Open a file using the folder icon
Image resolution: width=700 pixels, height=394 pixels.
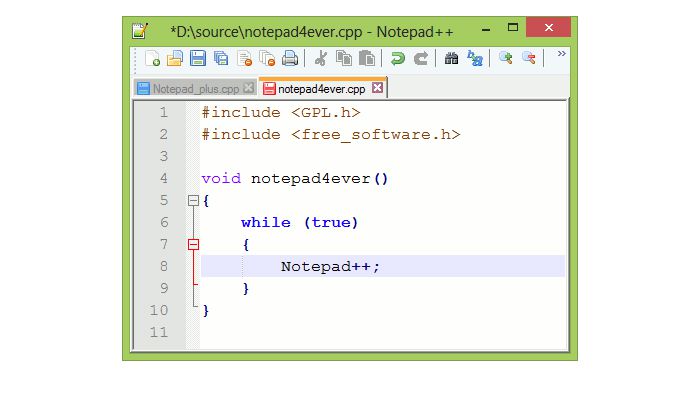pyautogui.click(x=175, y=58)
